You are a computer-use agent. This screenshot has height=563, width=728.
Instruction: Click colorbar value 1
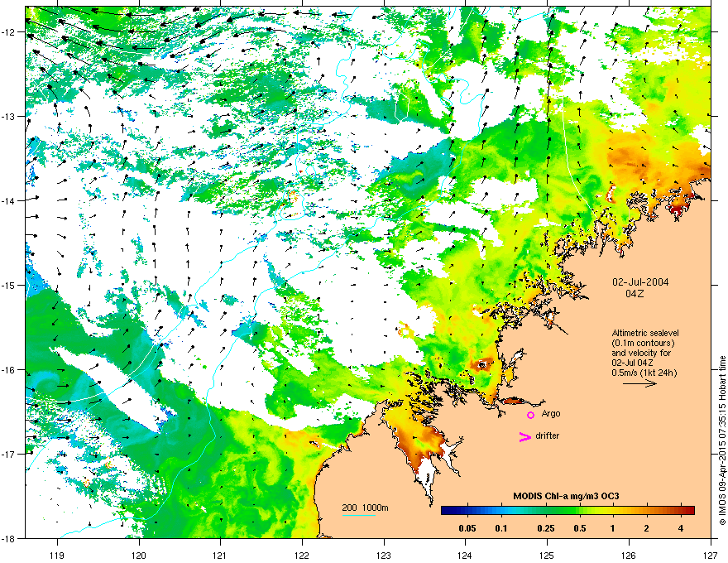(x=613, y=528)
